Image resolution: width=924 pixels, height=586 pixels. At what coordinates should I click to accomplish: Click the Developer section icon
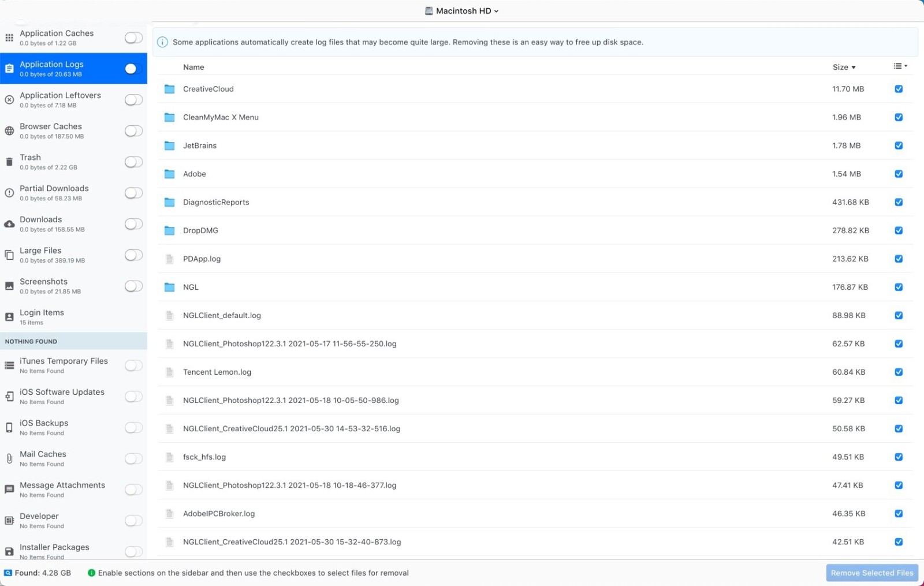click(x=9, y=521)
